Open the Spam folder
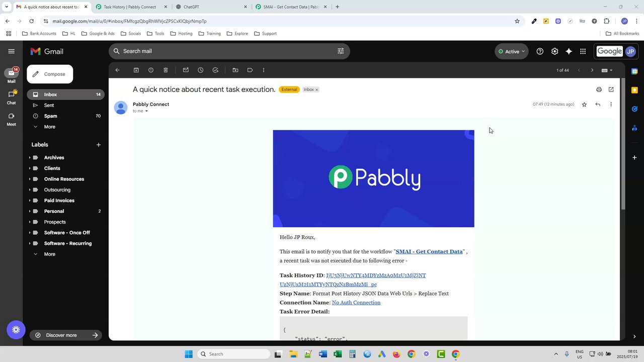Viewport: 644px width, 362px height. (x=65, y=116)
